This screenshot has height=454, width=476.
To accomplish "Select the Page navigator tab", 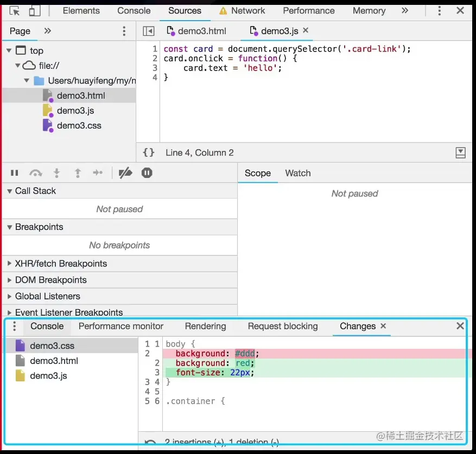I will 20,31.
